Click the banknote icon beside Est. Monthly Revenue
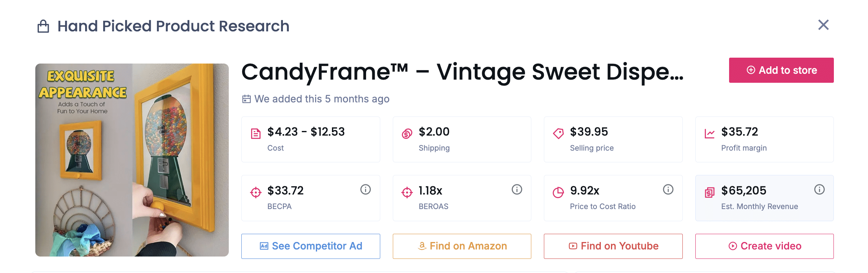Image resolution: width=868 pixels, height=273 pixels. [x=709, y=192]
